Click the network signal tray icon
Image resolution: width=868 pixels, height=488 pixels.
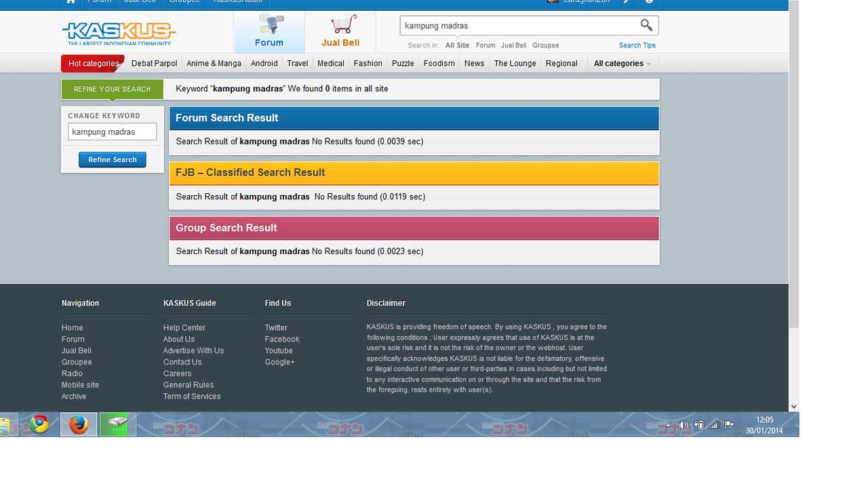[714, 426]
